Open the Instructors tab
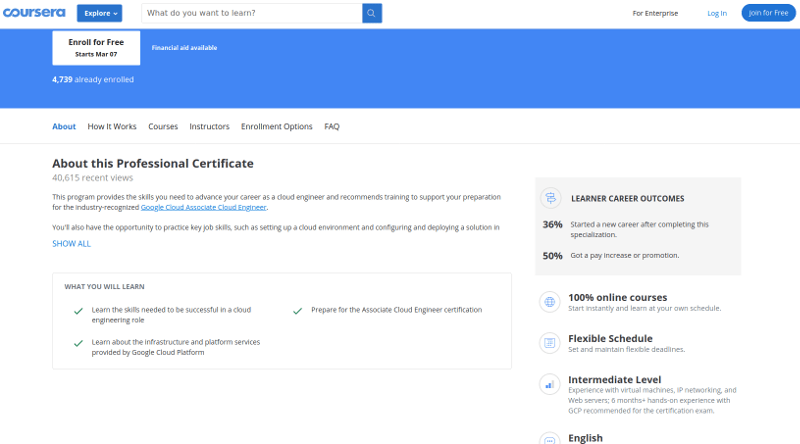Viewport: 800px width, 444px height. 209,127
